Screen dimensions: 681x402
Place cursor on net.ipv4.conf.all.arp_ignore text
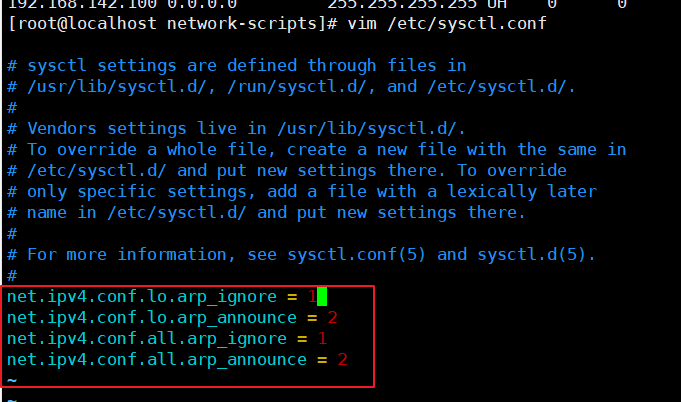coord(147,339)
